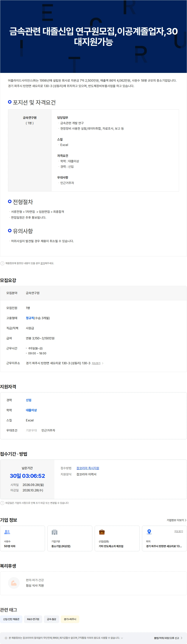Click the 잡코리아 이력서 application form text
The image size is (187, 644).
pyautogui.click(x=86, y=474)
